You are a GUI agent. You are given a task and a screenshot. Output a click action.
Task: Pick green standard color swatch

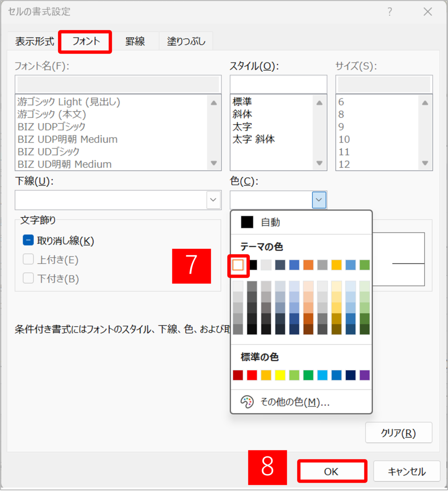point(308,375)
